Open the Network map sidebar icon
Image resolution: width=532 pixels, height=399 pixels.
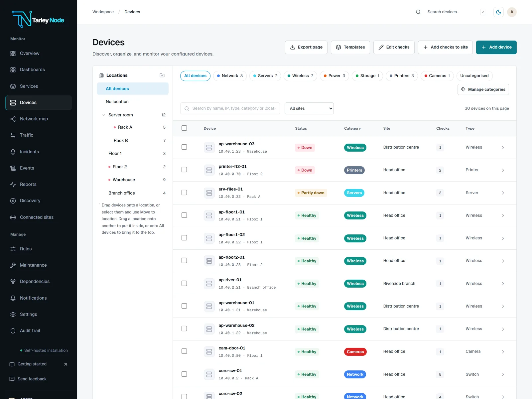coord(13,119)
